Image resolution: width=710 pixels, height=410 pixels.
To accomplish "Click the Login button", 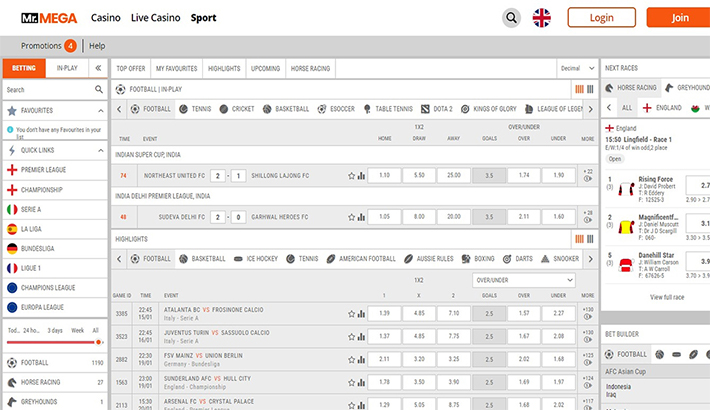I will click(x=601, y=18).
